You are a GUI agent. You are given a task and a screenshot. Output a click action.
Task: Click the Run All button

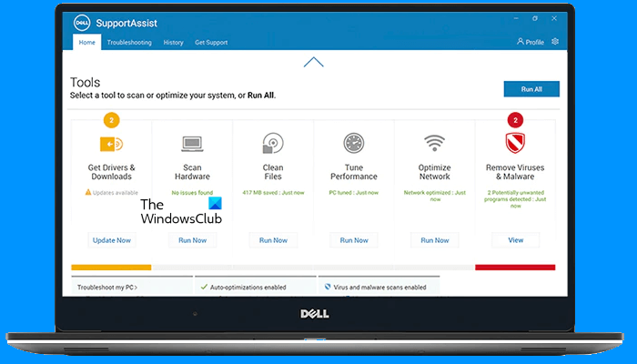(531, 89)
